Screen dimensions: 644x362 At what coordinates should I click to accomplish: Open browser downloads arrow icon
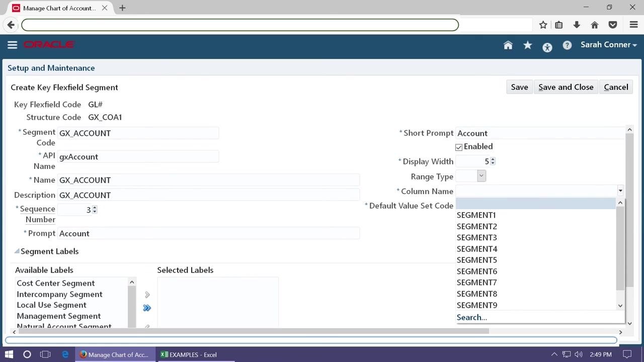(x=577, y=25)
